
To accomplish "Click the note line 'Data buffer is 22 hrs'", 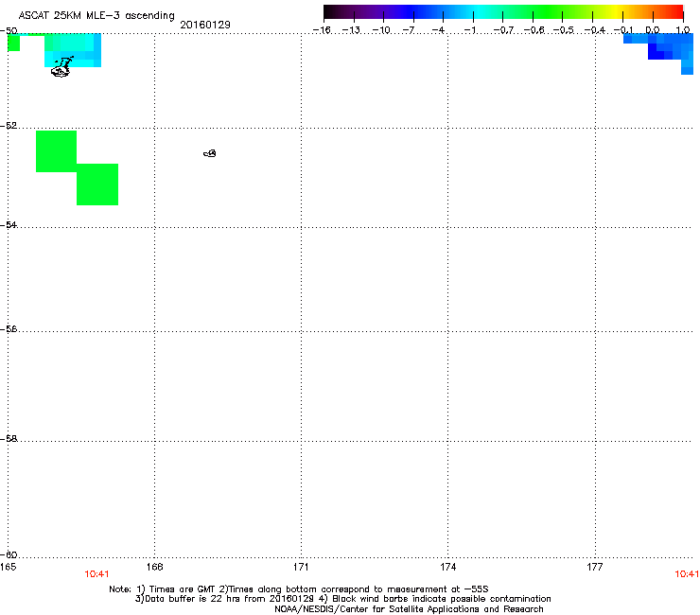I will click(188, 599).
